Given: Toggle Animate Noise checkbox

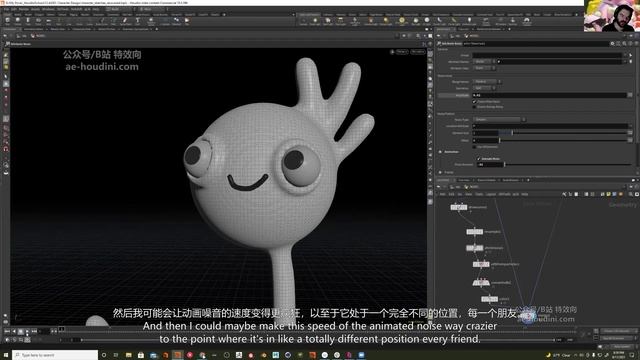Looking at the screenshot, I should (478, 159).
